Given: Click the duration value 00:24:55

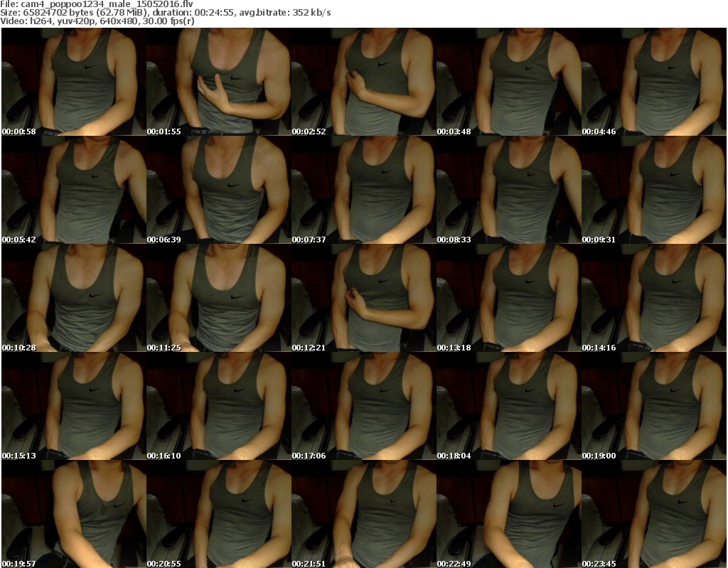Looking at the screenshot, I should 213,13.
